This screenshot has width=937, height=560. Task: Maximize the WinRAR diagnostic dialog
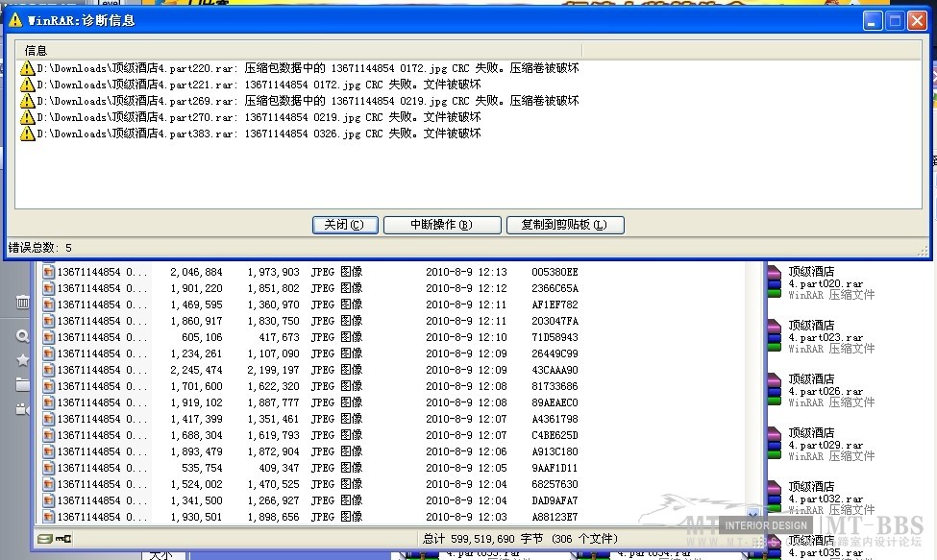click(x=895, y=21)
